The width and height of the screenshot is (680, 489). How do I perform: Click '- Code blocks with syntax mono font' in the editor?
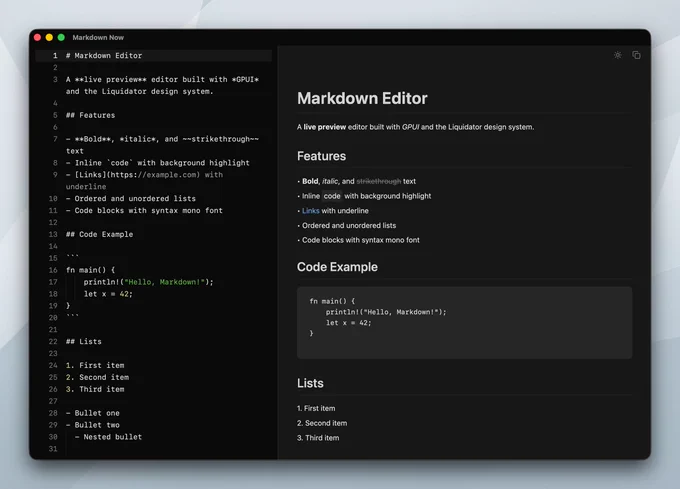pos(144,211)
